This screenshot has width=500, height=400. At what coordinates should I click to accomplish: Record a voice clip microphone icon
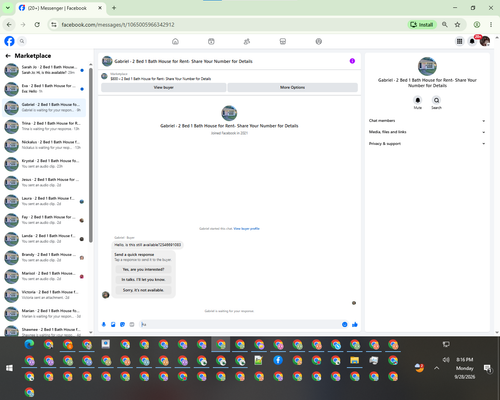point(104,325)
